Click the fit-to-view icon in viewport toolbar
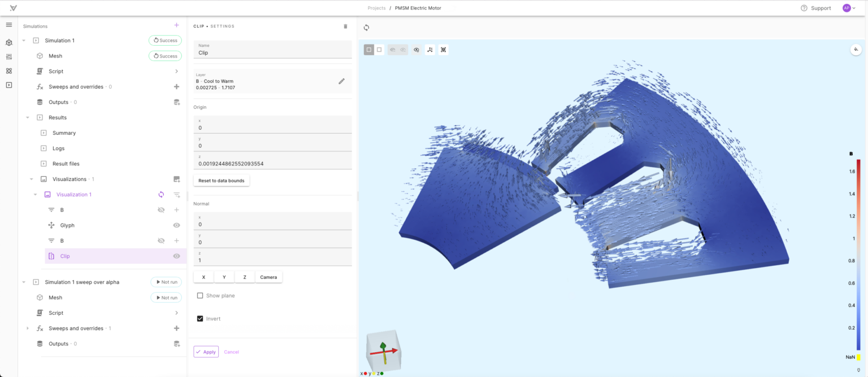 [443, 50]
